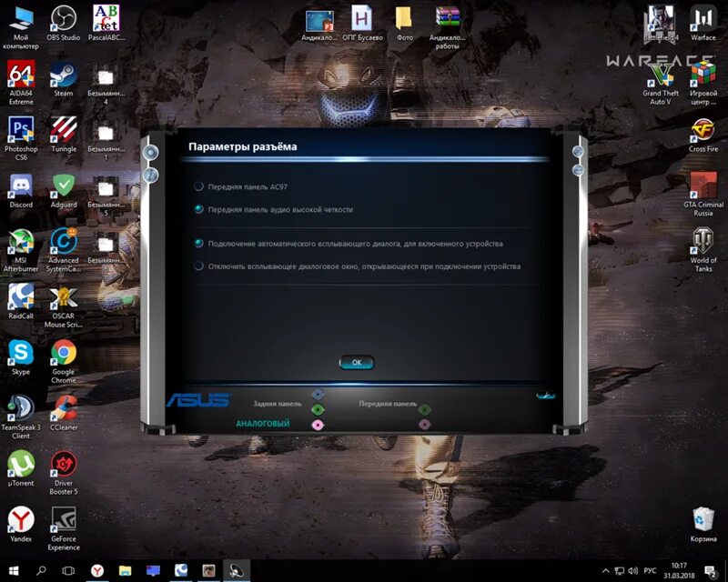Open the Action Center notifications icon
The width and height of the screenshot is (728, 582).
click(711, 571)
